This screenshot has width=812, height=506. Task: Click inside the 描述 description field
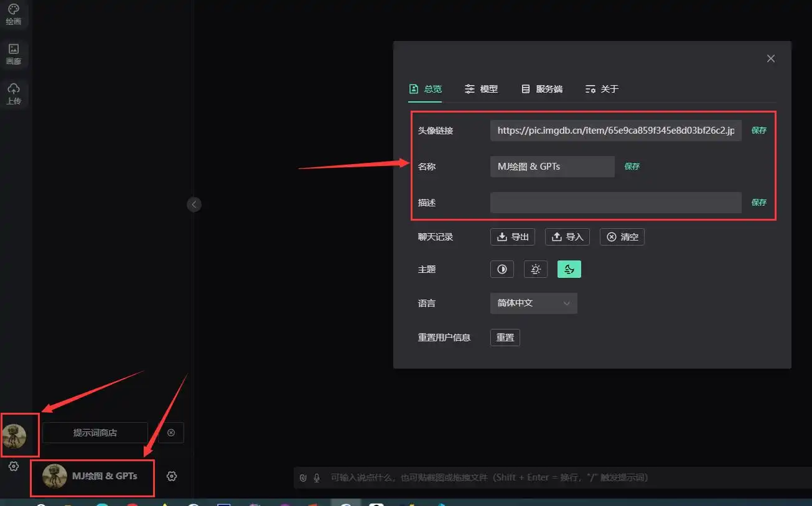tap(615, 202)
